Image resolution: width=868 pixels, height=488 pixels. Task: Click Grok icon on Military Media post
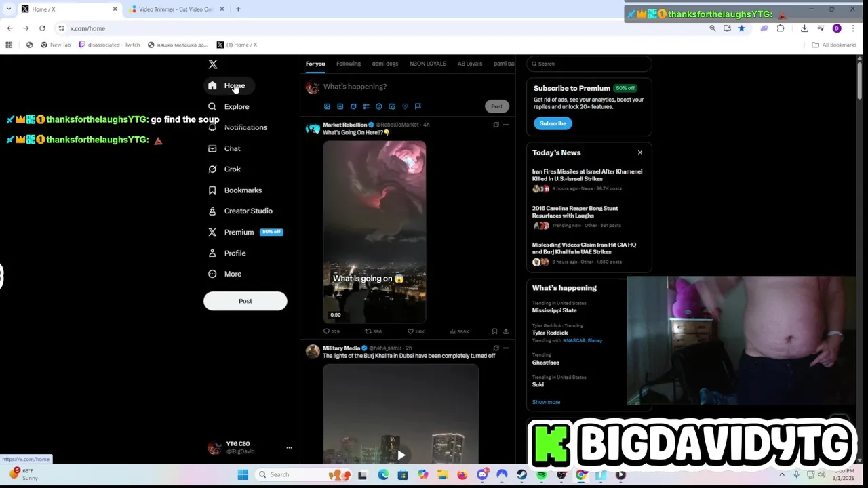tap(496, 348)
